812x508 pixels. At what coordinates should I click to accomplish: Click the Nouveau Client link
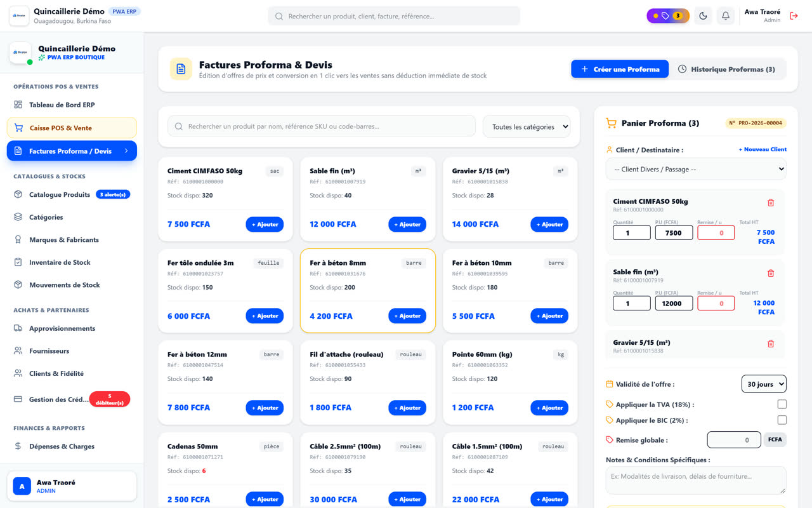click(763, 150)
